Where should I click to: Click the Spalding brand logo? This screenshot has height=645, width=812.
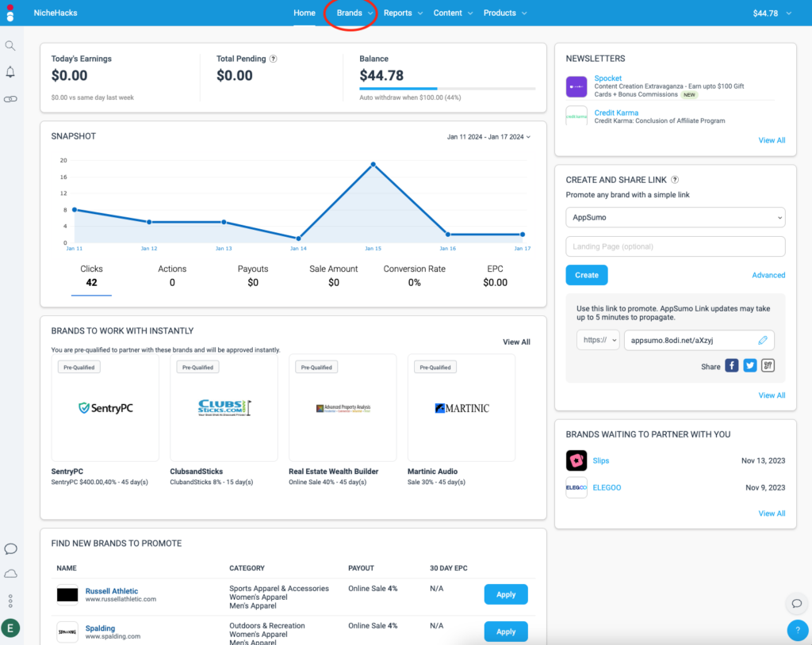pyautogui.click(x=67, y=632)
